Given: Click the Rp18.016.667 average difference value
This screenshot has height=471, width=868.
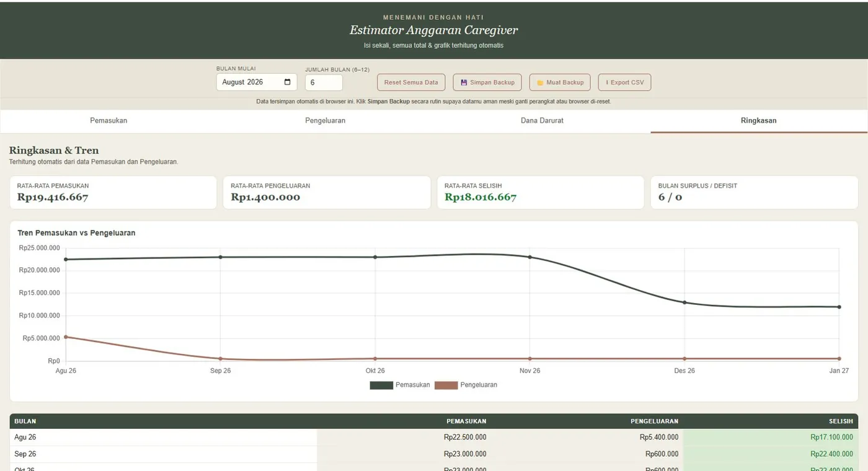Looking at the screenshot, I should [480, 198].
